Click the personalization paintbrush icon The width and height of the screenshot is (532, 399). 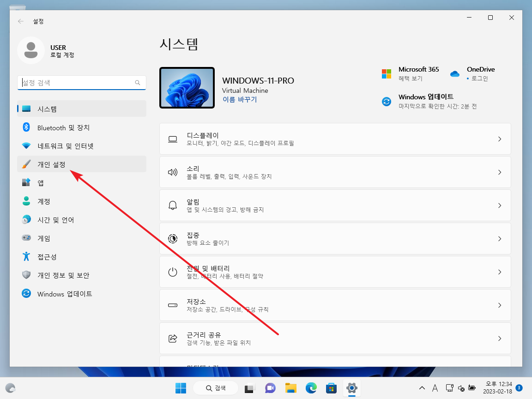pyautogui.click(x=27, y=164)
